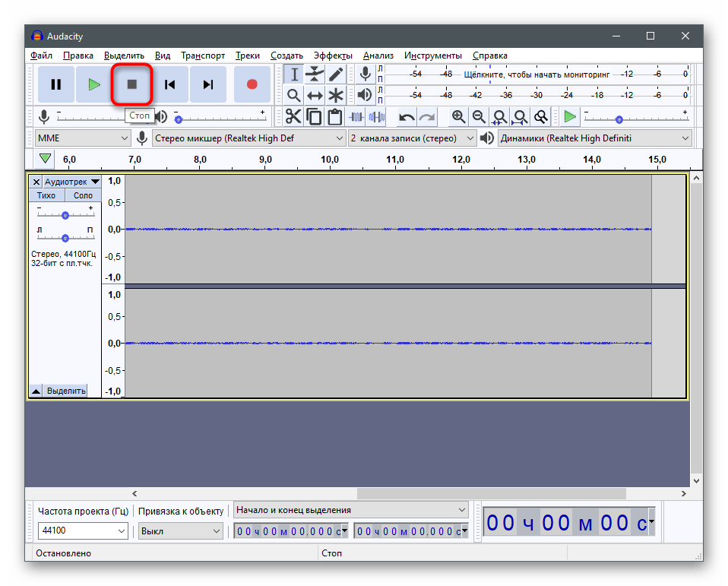Open the Эффекты menu
Image resolution: width=728 pixels, height=586 pixels.
pos(333,55)
